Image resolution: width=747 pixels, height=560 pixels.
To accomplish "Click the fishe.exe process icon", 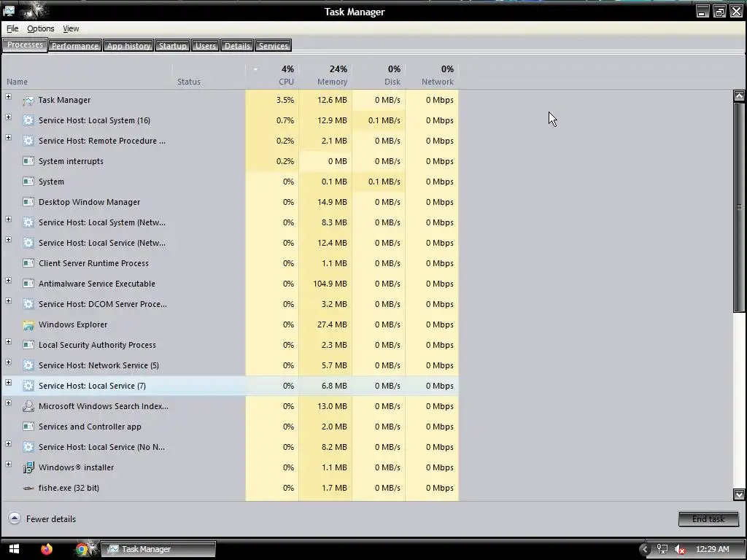I will (x=28, y=488).
